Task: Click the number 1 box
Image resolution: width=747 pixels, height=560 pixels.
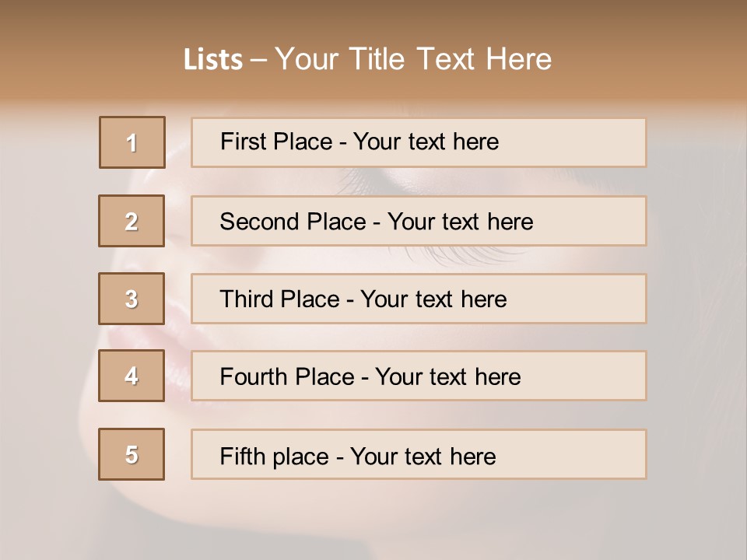Action: [x=132, y=142]
